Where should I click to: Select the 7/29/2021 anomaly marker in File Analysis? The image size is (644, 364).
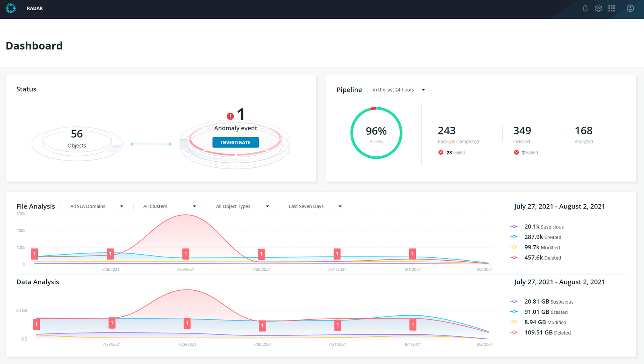click(186, 254)
